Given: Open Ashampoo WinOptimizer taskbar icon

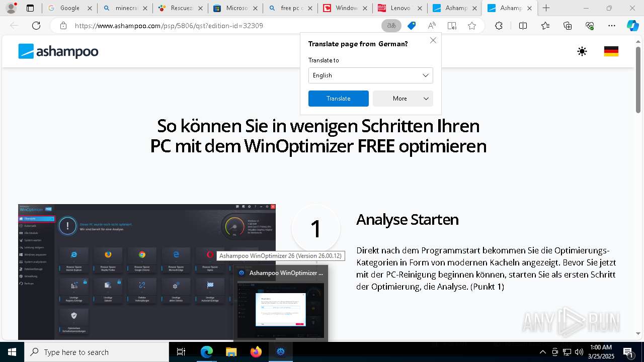Looking at the screenshot, I should pyautogui.click(x=281, y=352).
